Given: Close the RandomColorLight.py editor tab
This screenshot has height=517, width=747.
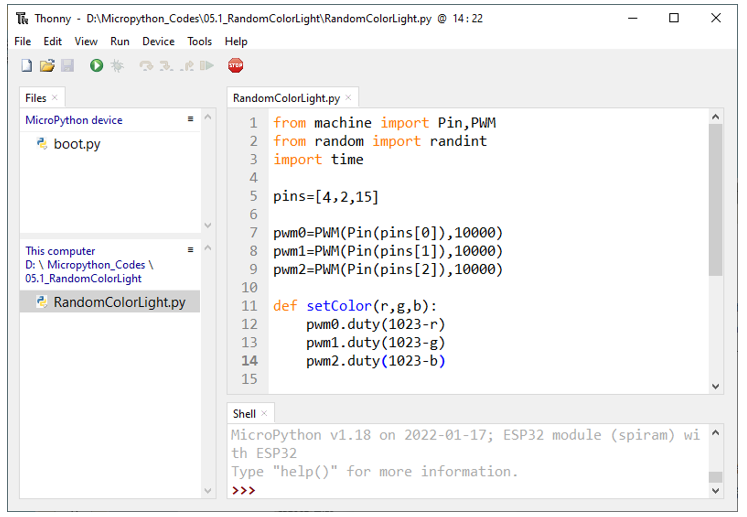Looking at the screenshot, I should tap(348, 97).
